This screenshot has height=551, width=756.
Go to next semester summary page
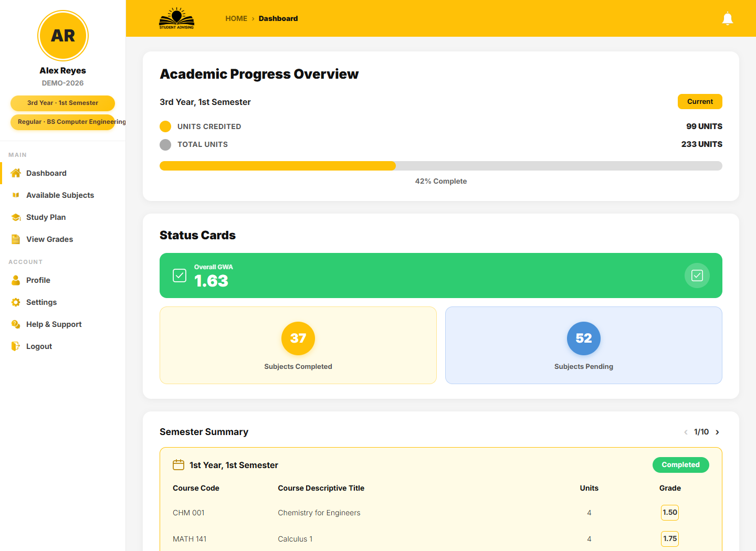click(717, 432)
